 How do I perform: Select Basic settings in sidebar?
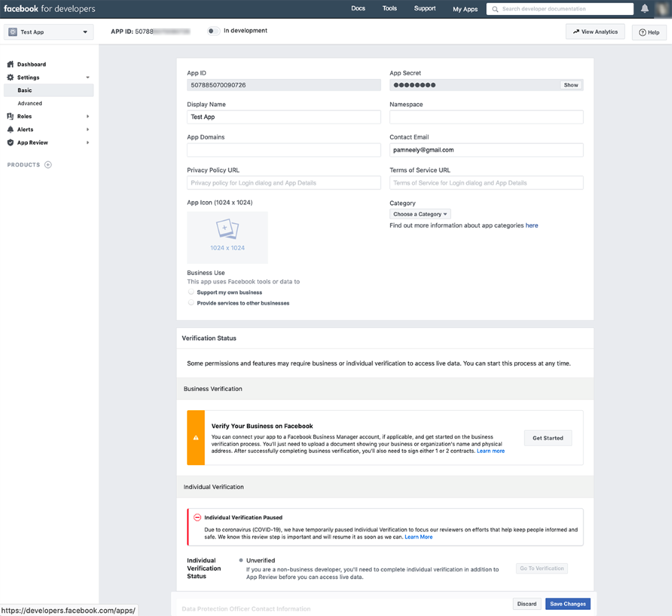click(49, 91)
